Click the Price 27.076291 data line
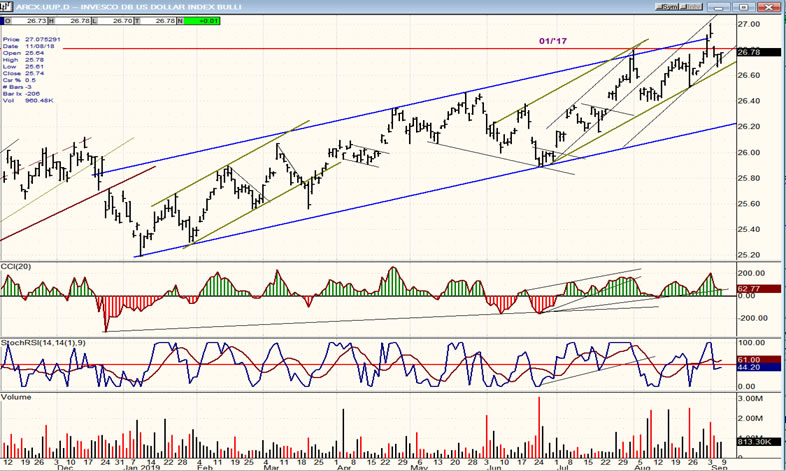786x471 pixels. click(x=31, y=39)
